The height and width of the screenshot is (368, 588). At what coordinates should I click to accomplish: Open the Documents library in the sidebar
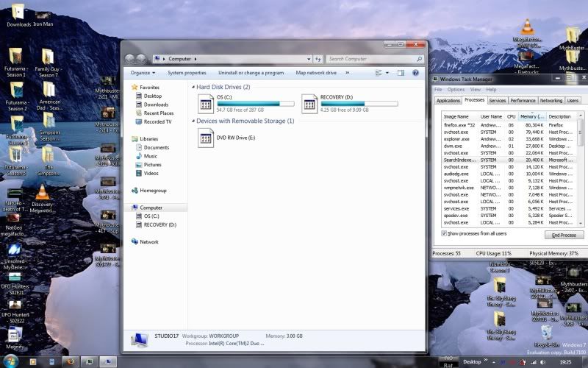[157, 148]
